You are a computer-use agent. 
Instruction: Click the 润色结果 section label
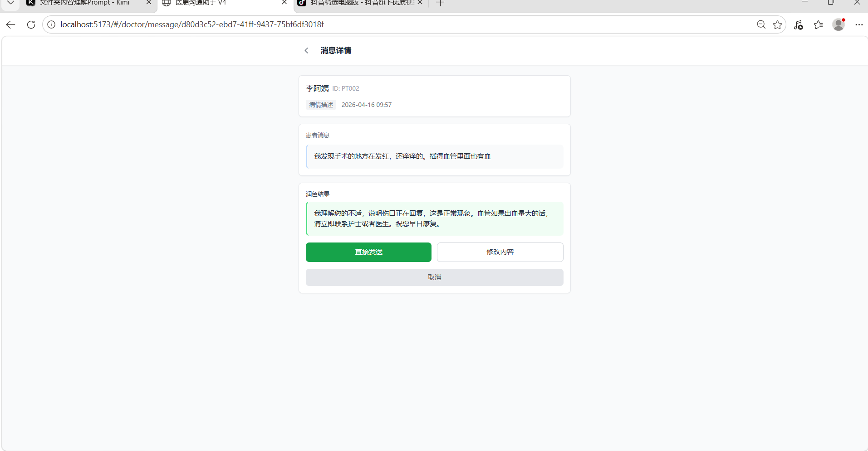point(318,194)
